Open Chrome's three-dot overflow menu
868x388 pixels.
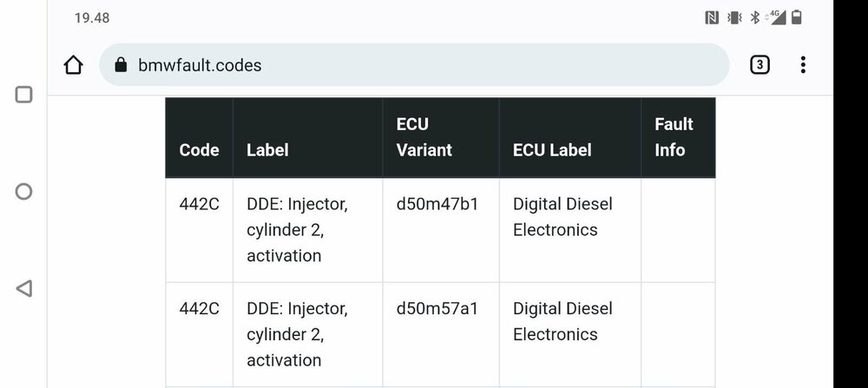[x=803, y=65]
